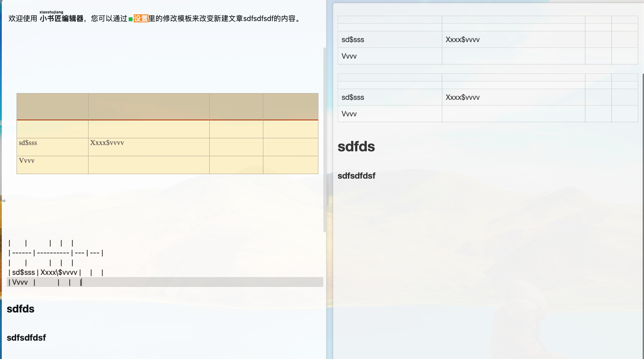Screen dimensions: 644x359
Task: Click the "| ------ |" markdown separator line
Action: coord(55,252)
